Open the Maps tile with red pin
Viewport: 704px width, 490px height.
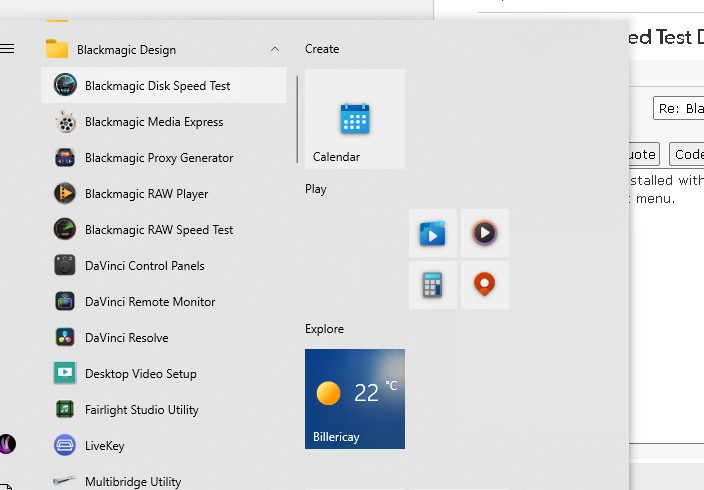pyautogui.click(x=485, y=285)
